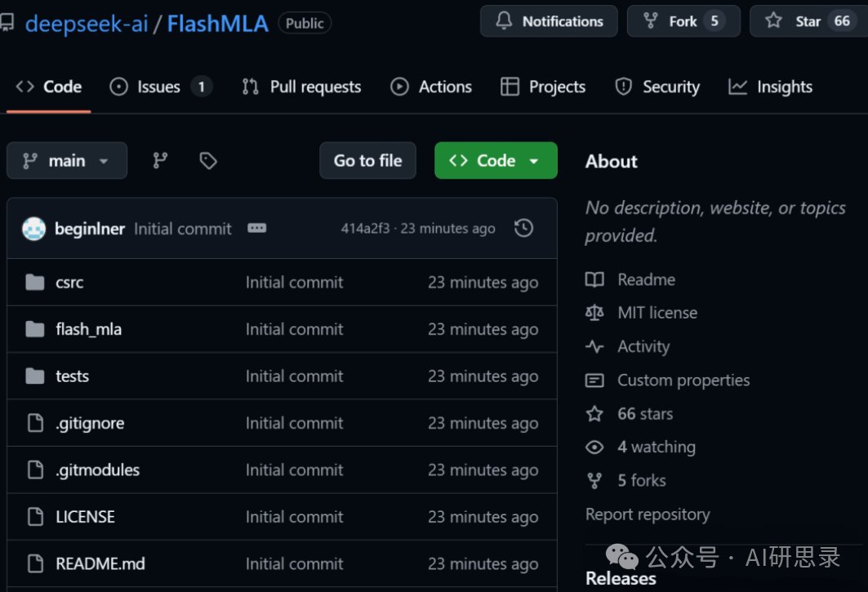This screenshot has width=868, height=592.
Task: Open the Actions tab
Action: pyautogui.click(x=431, y=87)
